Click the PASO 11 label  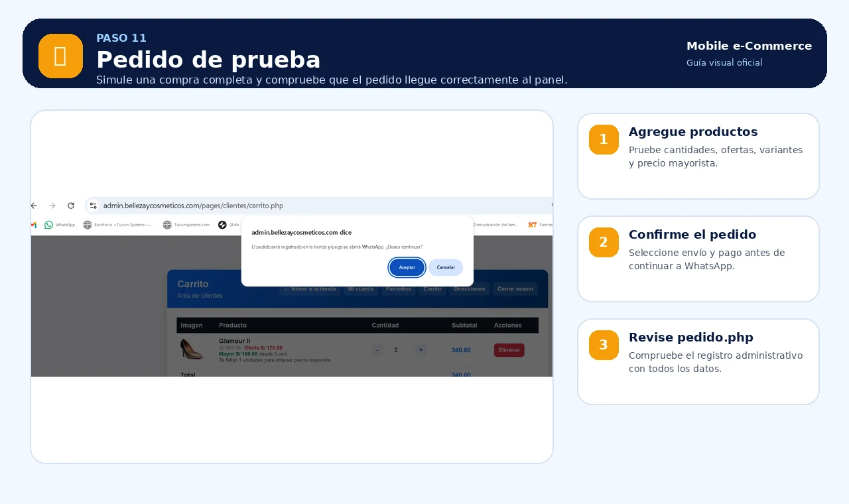tap(121, 38)
